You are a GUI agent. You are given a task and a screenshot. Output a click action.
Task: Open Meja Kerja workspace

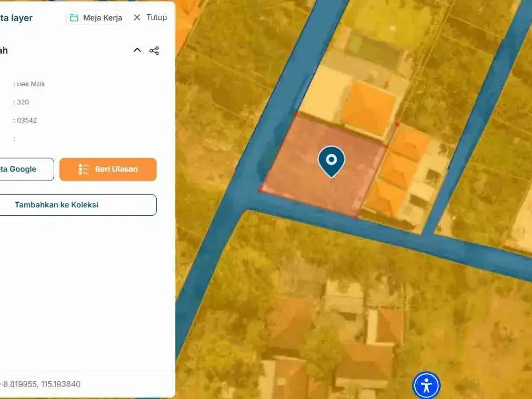[96, 18]
